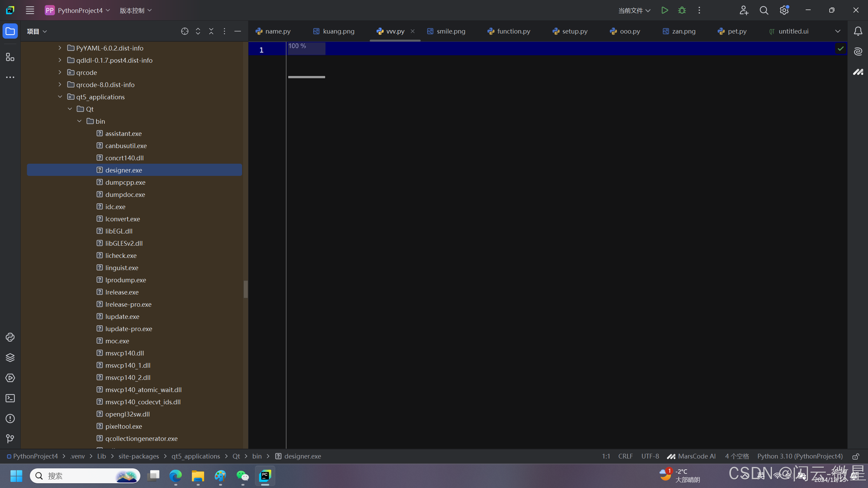Toggle the Project panel folder button

[x=10, y=31]
